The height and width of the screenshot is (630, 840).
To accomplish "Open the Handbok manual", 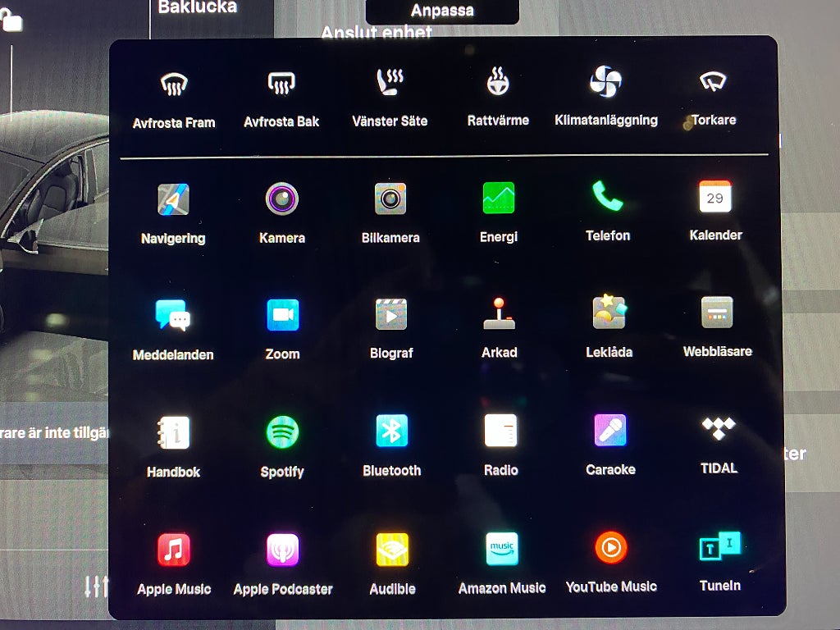I will coord(173,432).
